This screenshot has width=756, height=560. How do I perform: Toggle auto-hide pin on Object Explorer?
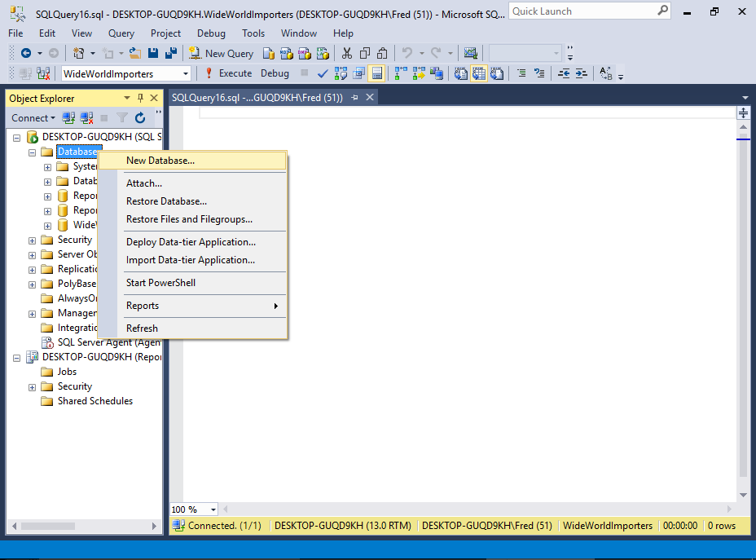click(x=141, y=98)
